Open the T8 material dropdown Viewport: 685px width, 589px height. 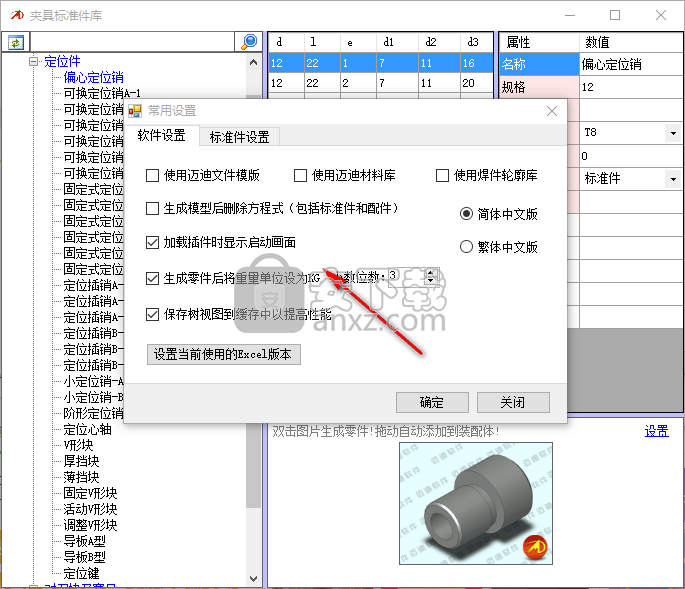[673, 133]
